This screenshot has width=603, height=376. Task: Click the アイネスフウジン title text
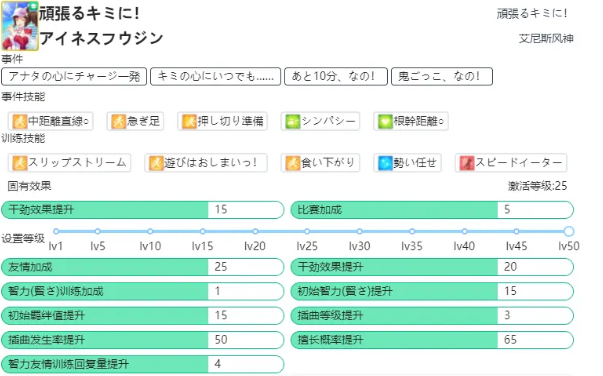click(101, 38)
